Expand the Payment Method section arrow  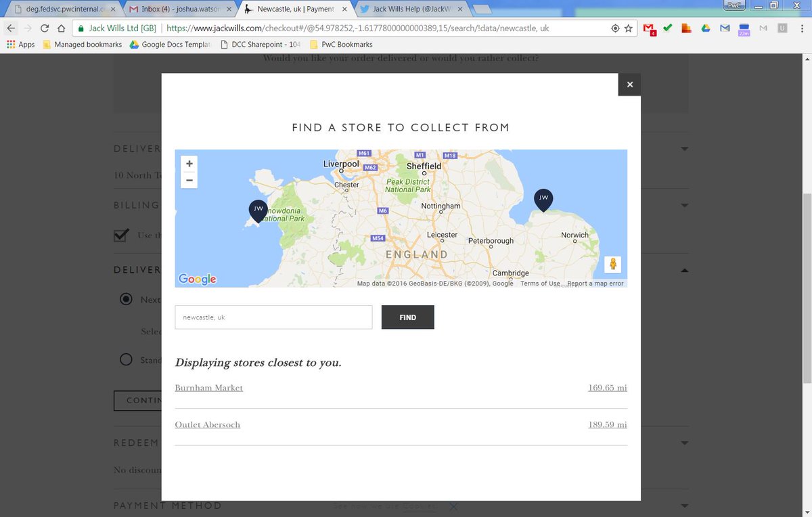pyautogui.click(x=684, y=505)
